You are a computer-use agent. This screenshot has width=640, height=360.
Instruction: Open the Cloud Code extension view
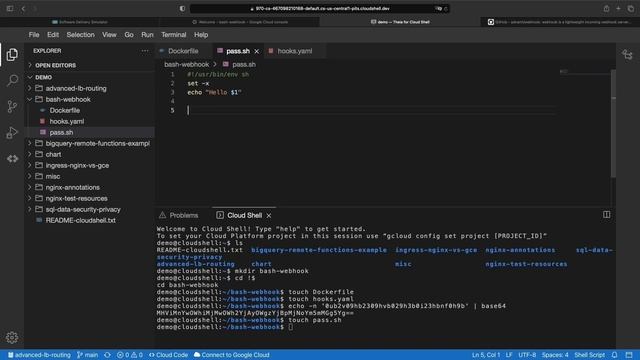(x=12, y=158)
